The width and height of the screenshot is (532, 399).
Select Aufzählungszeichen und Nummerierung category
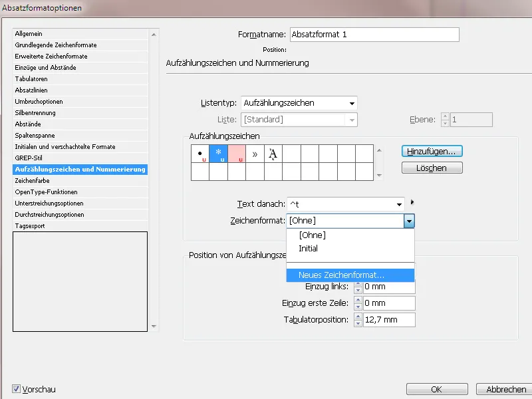(80, 170)
